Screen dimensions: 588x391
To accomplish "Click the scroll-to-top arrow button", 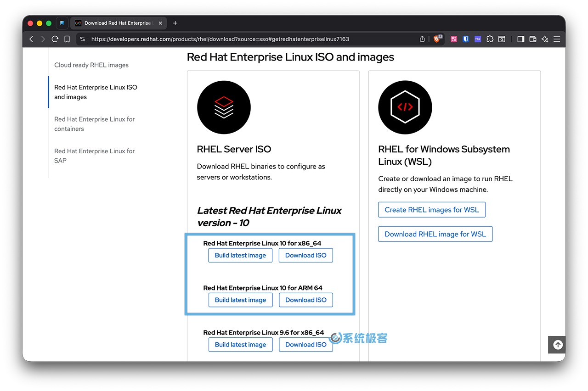I will [x=557, y=345].
